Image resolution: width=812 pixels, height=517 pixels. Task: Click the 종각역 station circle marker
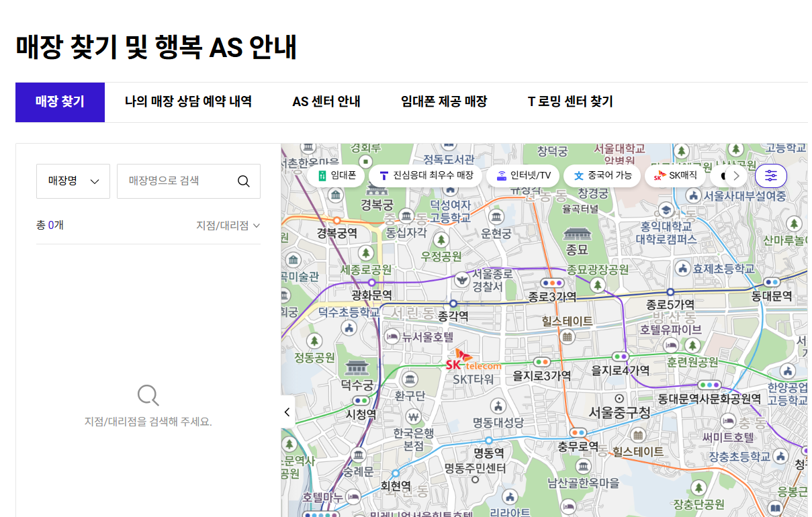tap(453, 303)
